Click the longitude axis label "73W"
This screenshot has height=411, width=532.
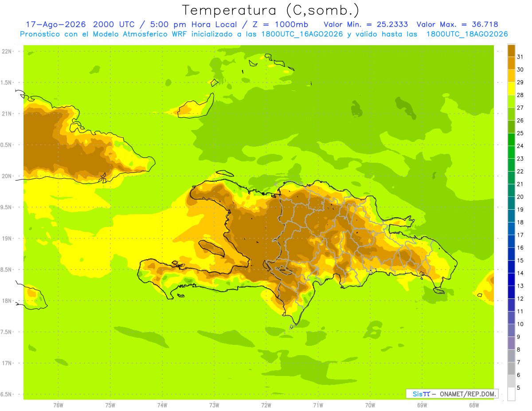pos(214,405)
